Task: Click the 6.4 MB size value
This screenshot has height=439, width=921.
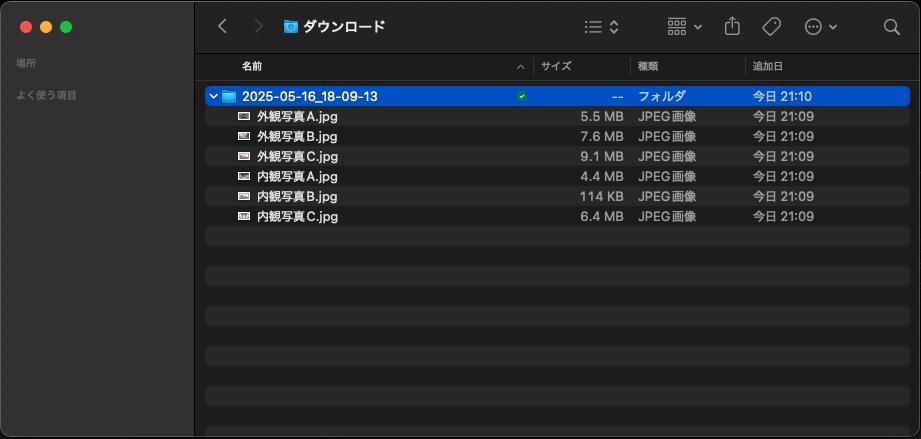Action: (x=601, y=216)
